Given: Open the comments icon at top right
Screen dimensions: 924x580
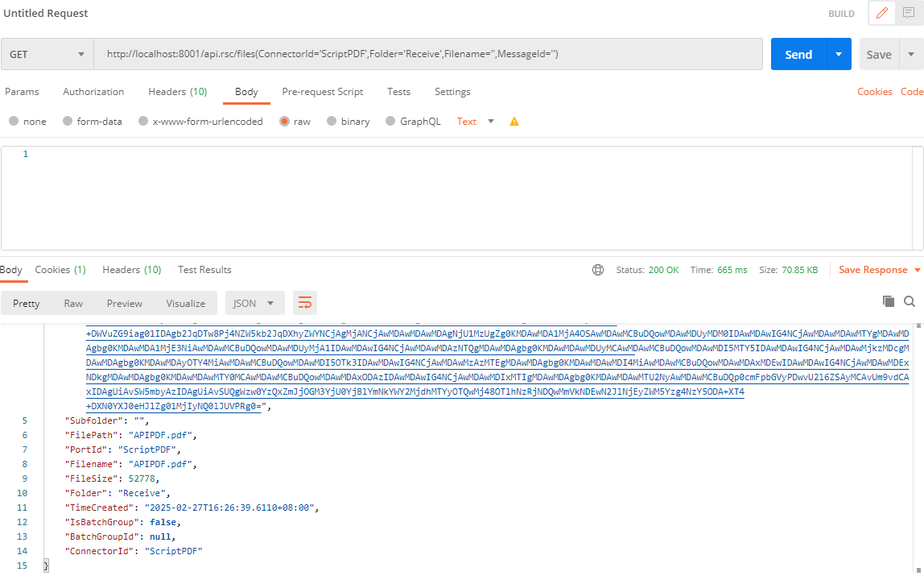Looking at the screenshot, I should [909, 13].
